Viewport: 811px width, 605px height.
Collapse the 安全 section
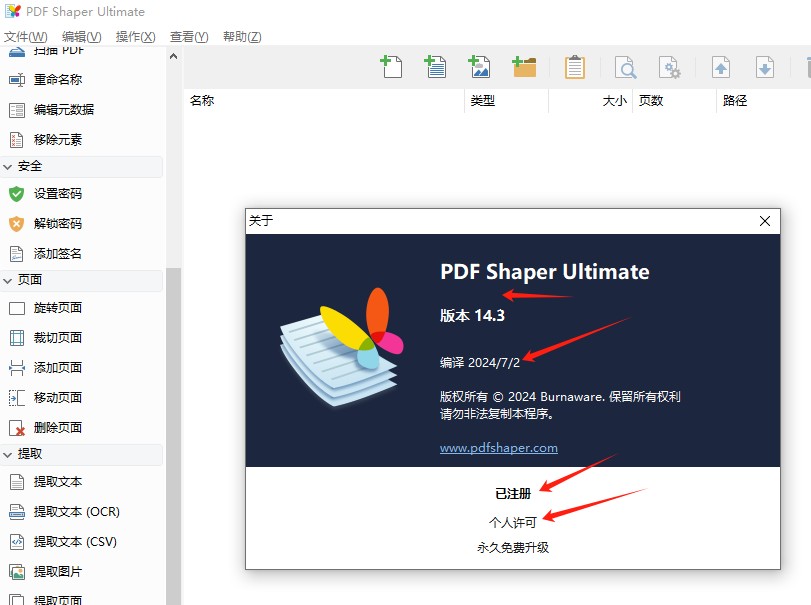point(9,166)
